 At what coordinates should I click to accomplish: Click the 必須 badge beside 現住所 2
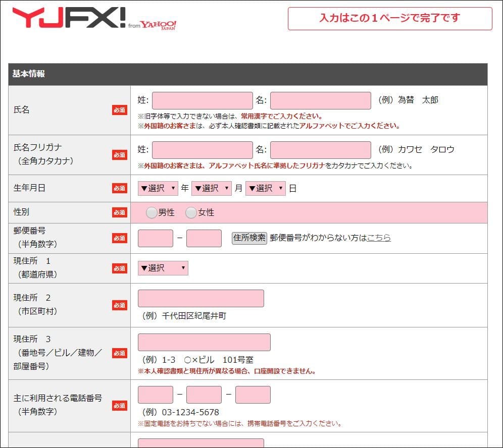[120, 305]
